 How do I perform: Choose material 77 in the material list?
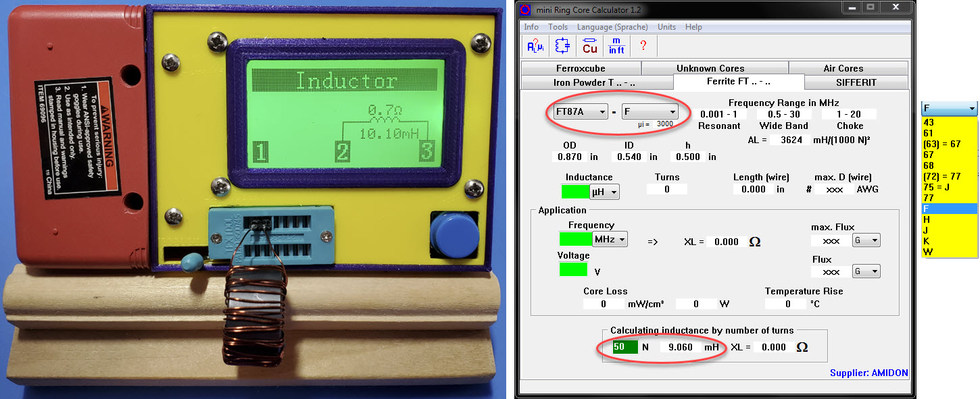point(929,198)
